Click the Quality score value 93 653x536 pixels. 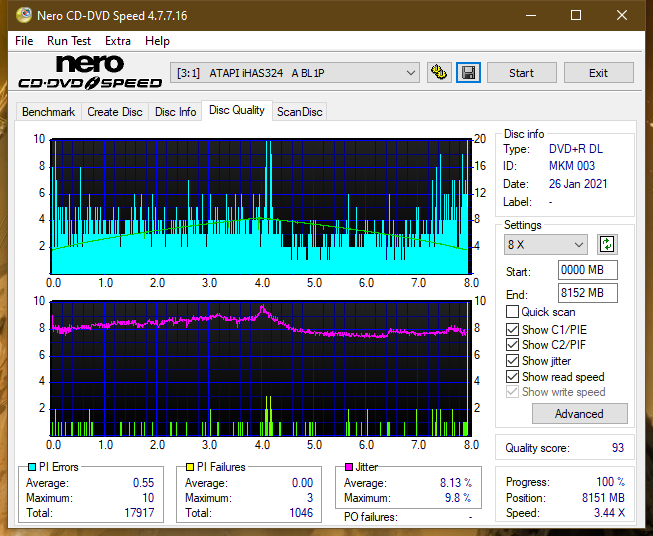[618, 448]
